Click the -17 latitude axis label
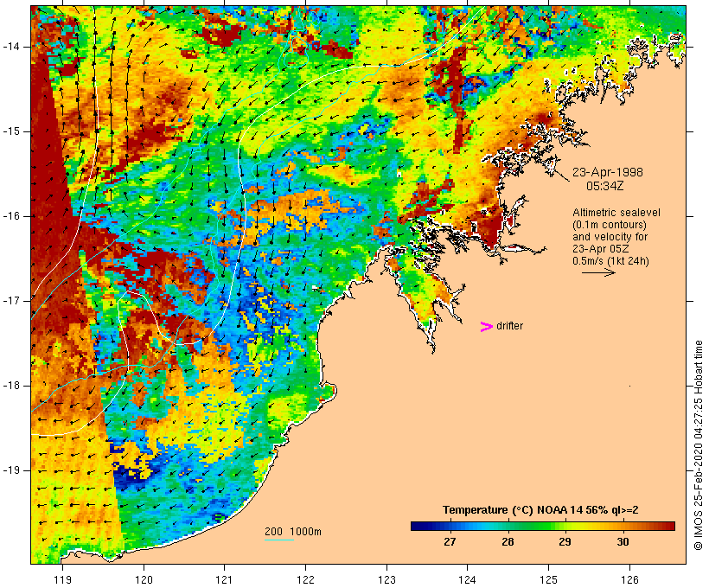The height and width of the screenshot is (588, 709). (10, 301)
